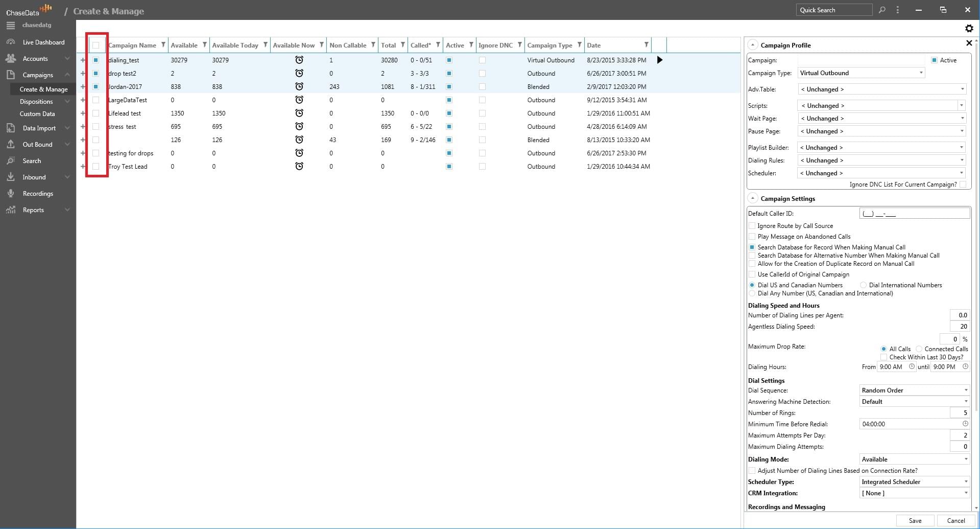Click the alarm clock icon for Jordan-2017
Screen dimensions: 980x529
(299, 87)
